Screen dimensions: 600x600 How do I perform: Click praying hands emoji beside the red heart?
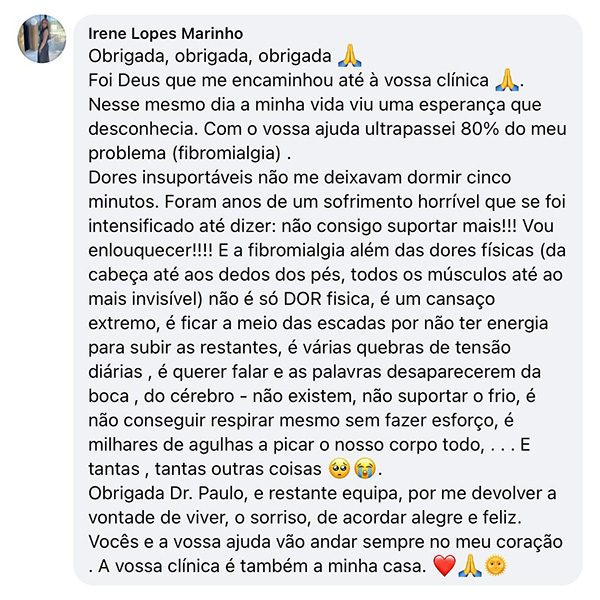tap(470, 566)
